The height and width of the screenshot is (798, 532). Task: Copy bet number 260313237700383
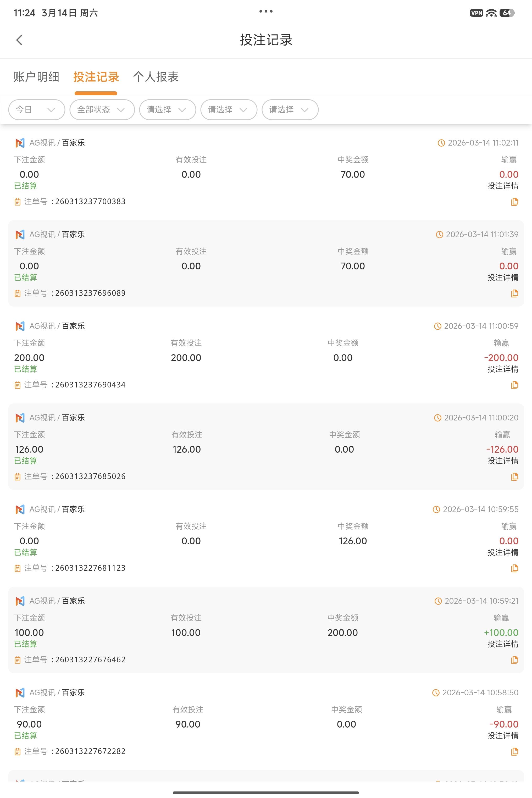point(514,202)
